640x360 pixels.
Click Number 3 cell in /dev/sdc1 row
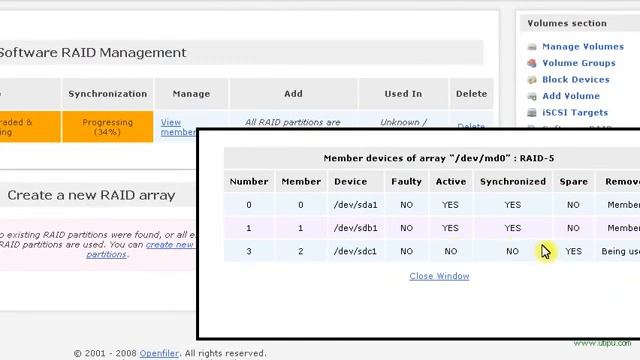pos(249,251)
